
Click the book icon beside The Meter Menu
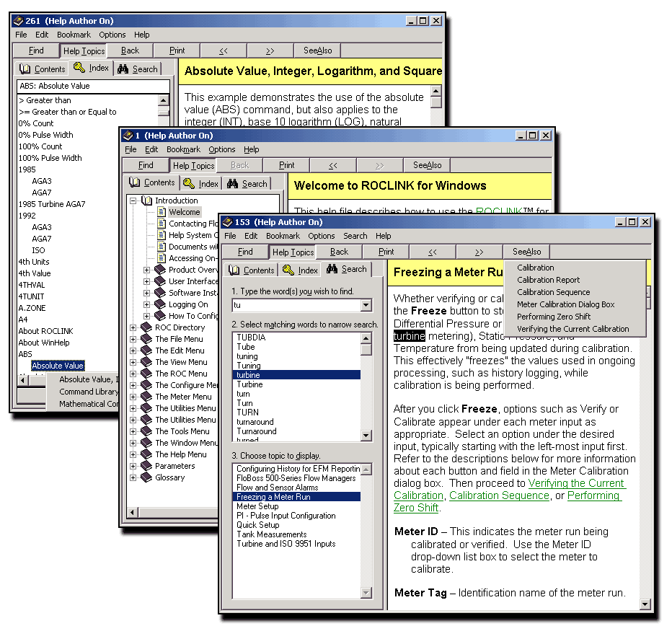[146, 397]
